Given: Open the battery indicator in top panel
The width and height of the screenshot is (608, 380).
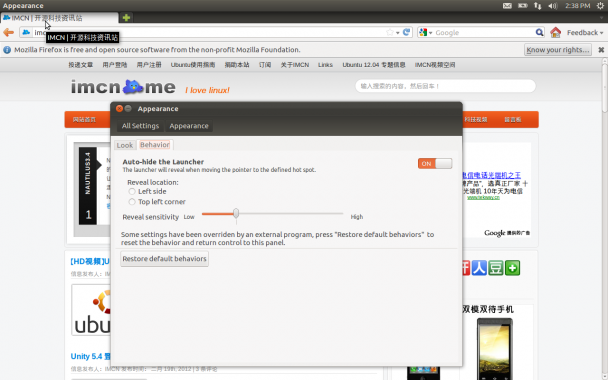Looking at the screenshot, I should click(x=523, y=5).
